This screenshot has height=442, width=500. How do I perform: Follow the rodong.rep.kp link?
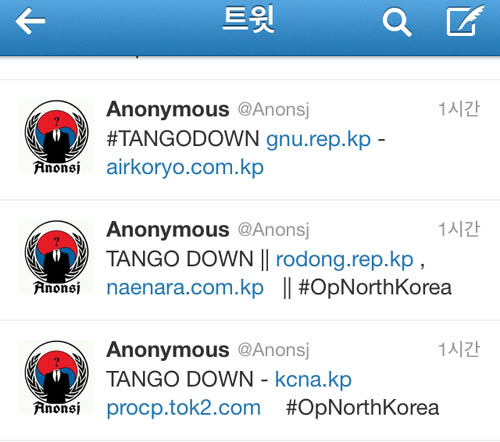point(345,260)
